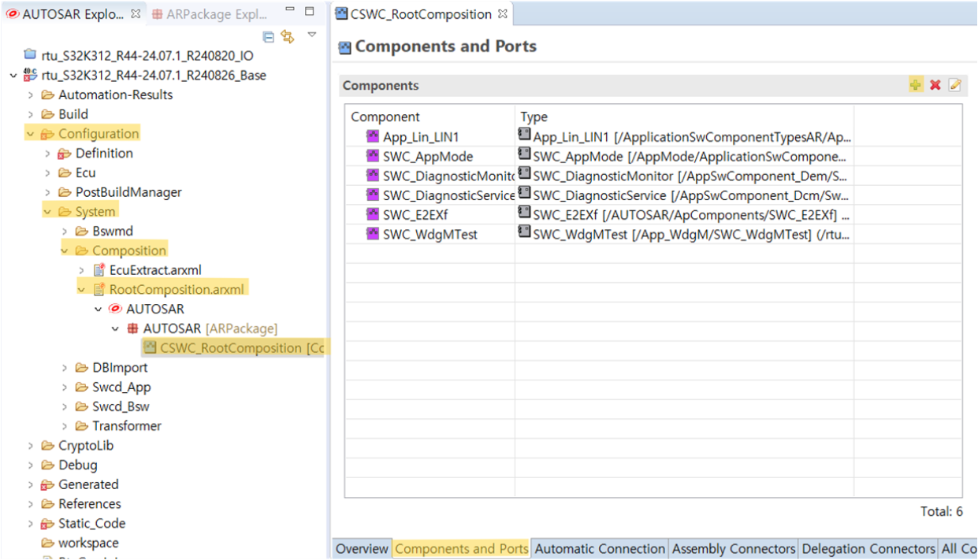Click the EcuExtract.arxml file icon
Image resolution: width=978 pixels, height=560 pixels.
click(99, 270)
